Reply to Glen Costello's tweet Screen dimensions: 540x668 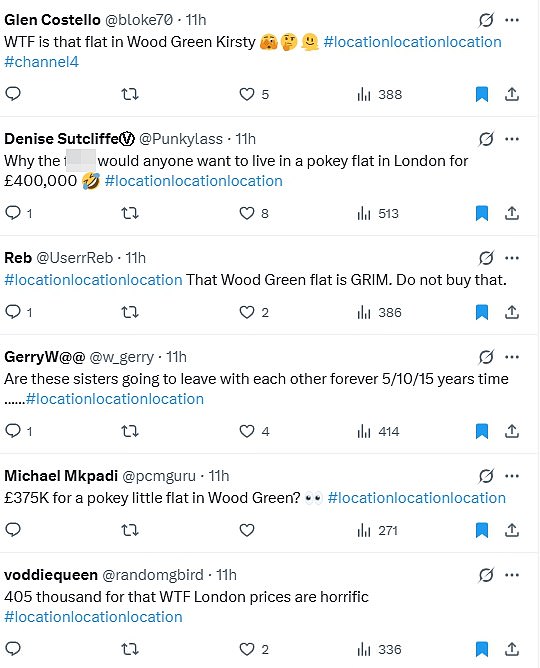pyautogui.click(x=13, y=94)
